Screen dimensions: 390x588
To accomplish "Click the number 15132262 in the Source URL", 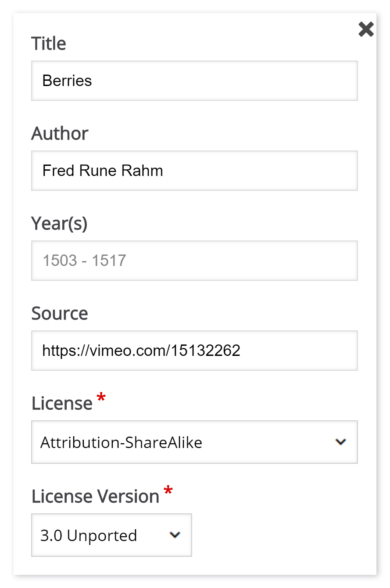I will [206, 351].
